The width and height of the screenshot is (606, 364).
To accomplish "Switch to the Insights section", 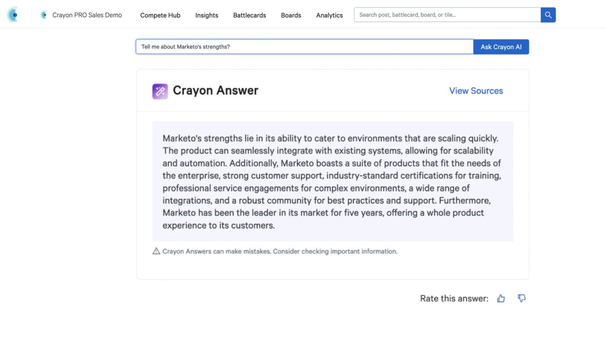I will point(206,15).
